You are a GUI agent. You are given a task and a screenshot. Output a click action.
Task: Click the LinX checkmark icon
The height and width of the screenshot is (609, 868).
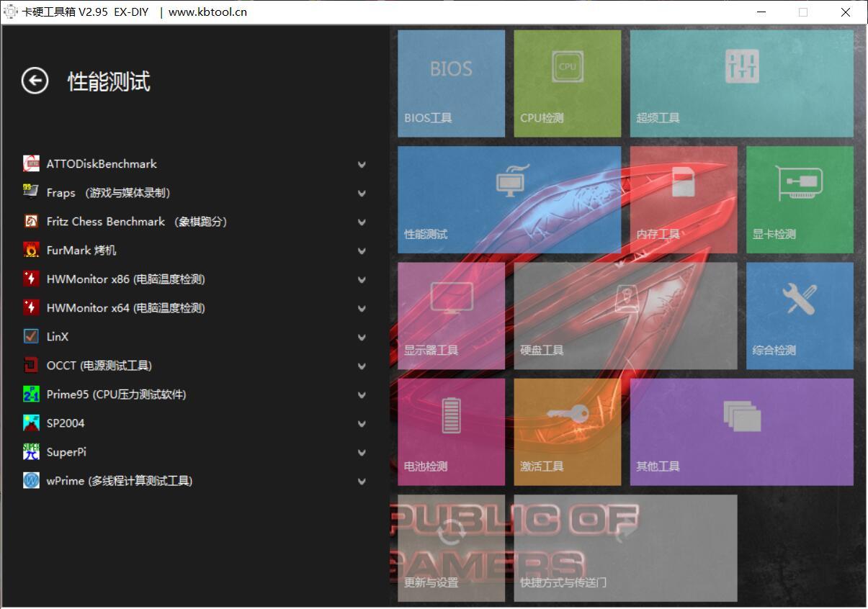(31, 336)
